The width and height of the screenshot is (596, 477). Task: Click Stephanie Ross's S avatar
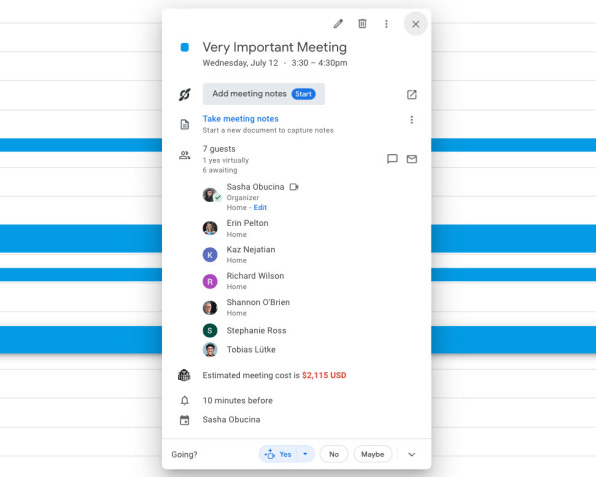tap(210, 331)
